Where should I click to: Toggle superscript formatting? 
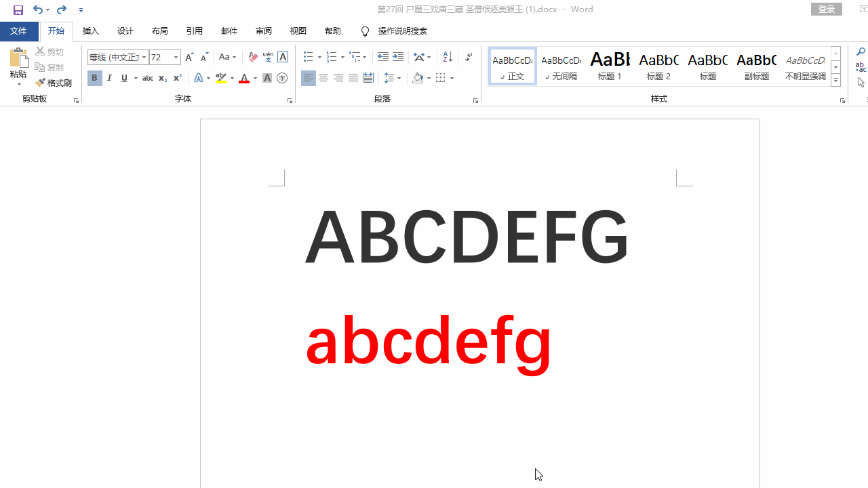coord(177,79)
